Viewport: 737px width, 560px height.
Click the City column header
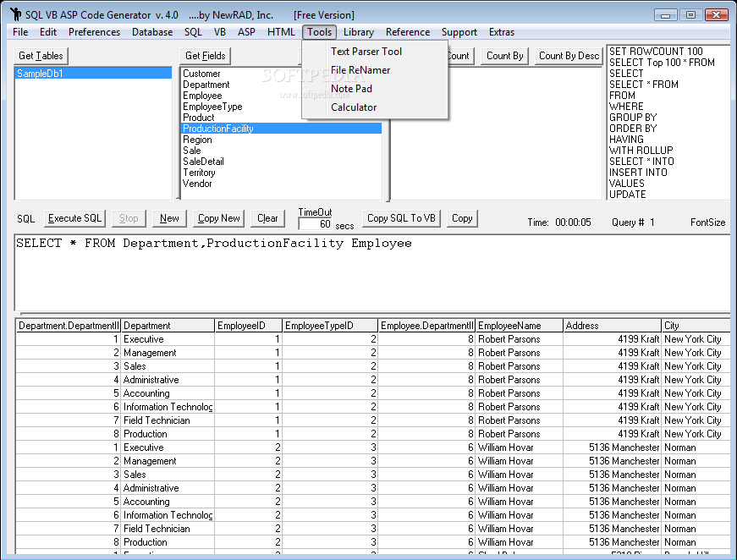click(696, 326)
